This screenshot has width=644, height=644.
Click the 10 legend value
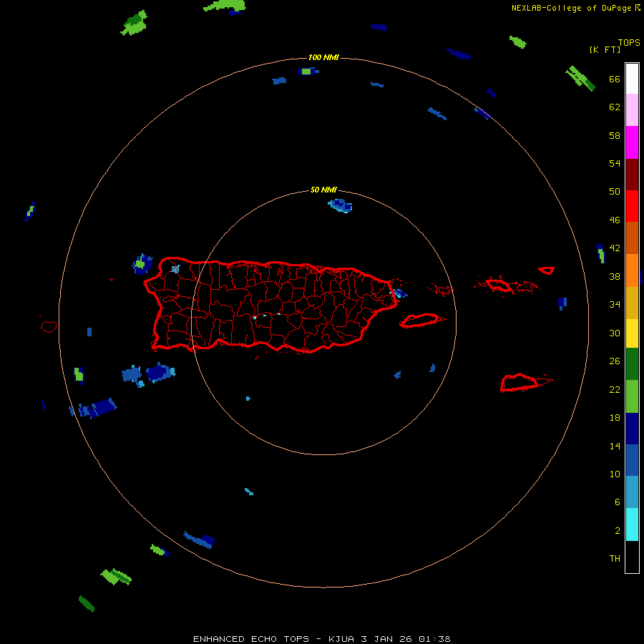pos(615,474)
